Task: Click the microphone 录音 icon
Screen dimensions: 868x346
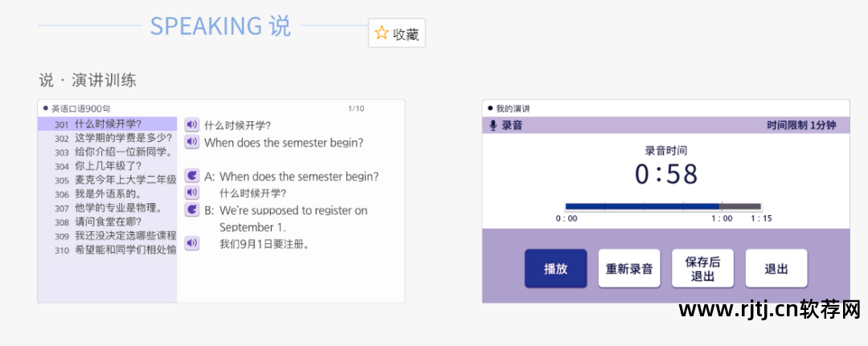Action: point(493,125)
